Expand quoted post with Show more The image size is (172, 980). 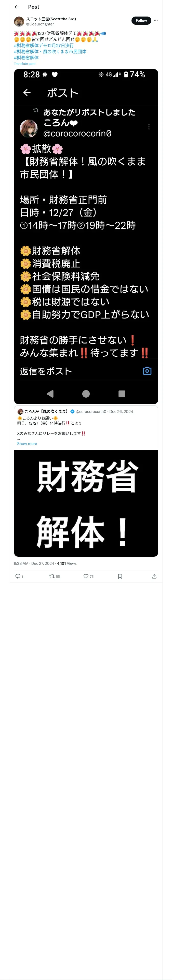click(x=27, y=444)
